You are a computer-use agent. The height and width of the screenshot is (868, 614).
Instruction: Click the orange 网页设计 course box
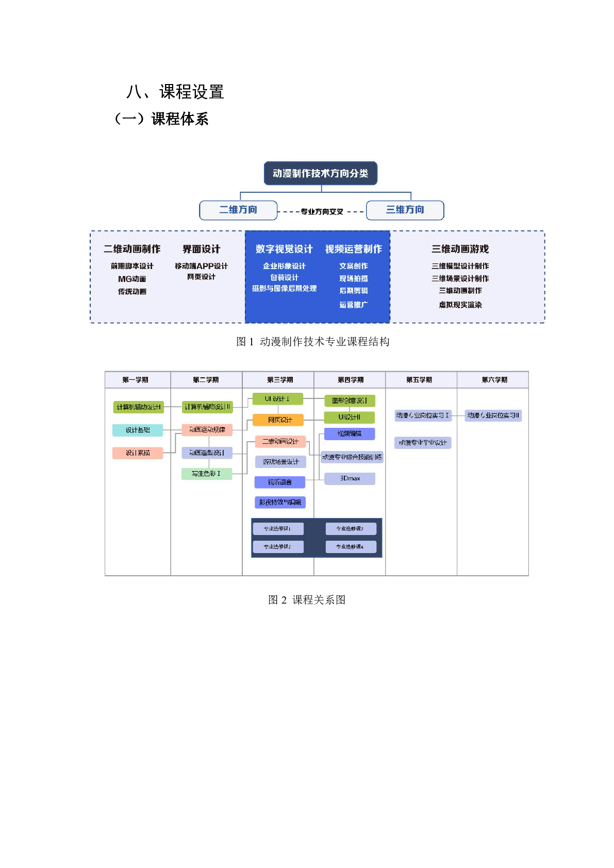click(278, 420)
